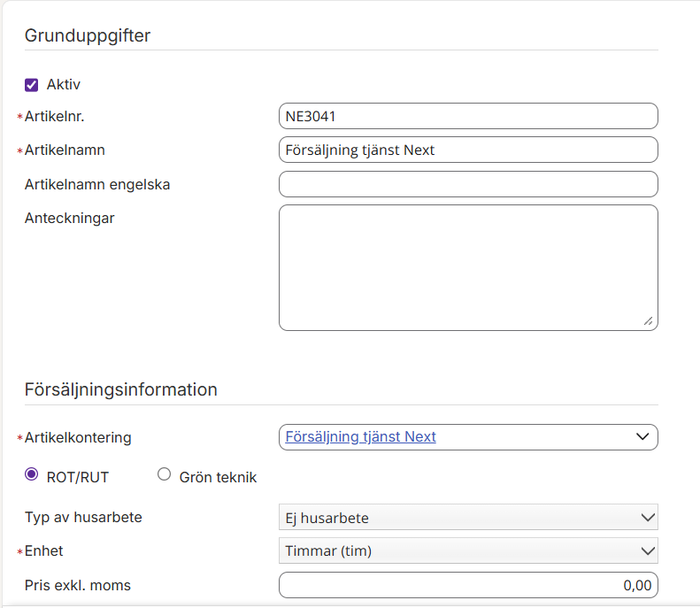Choose the Grön teknik radio option

pyautogui.click(x=164, y=475)
